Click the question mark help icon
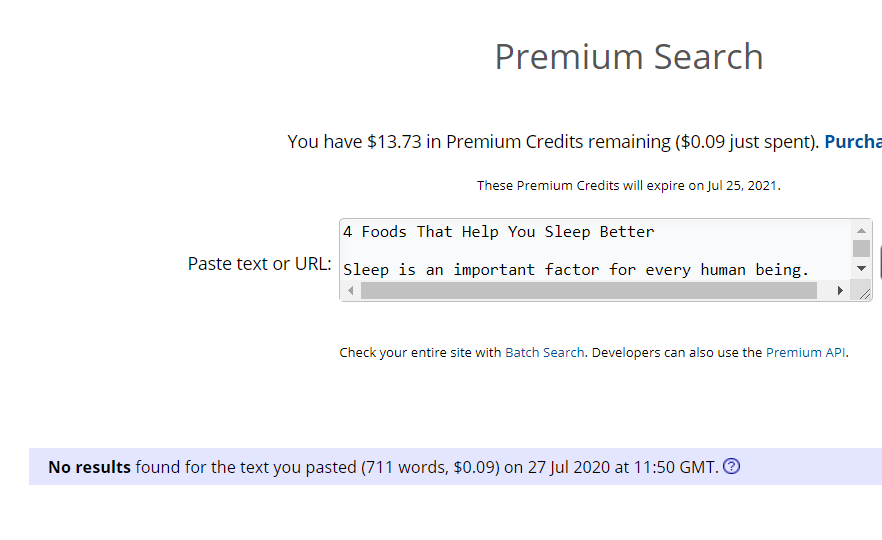The height and width of the screenshot is (540, 882). pos(731,466)
